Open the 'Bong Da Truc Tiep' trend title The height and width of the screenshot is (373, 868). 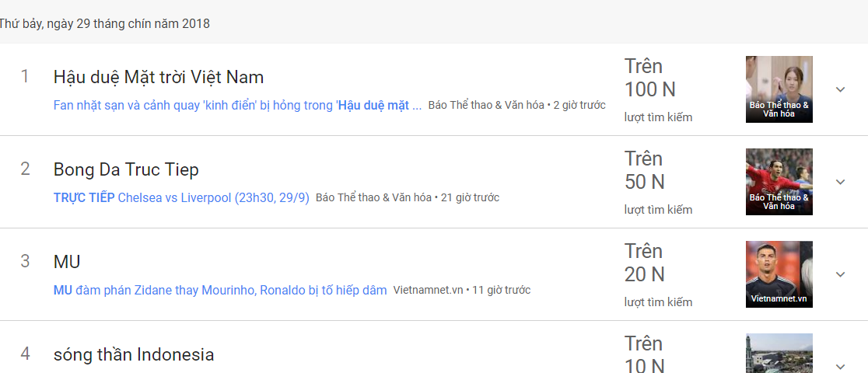(x=126, y=169)
